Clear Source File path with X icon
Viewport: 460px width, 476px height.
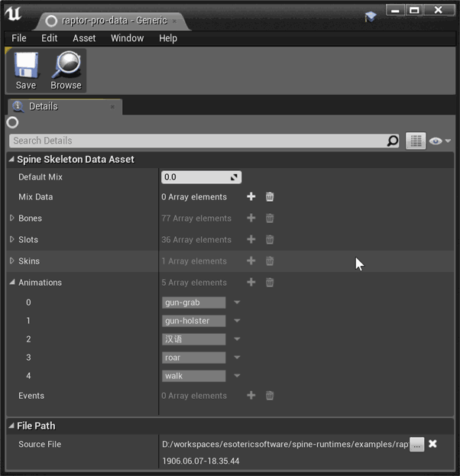pos(432,444)
